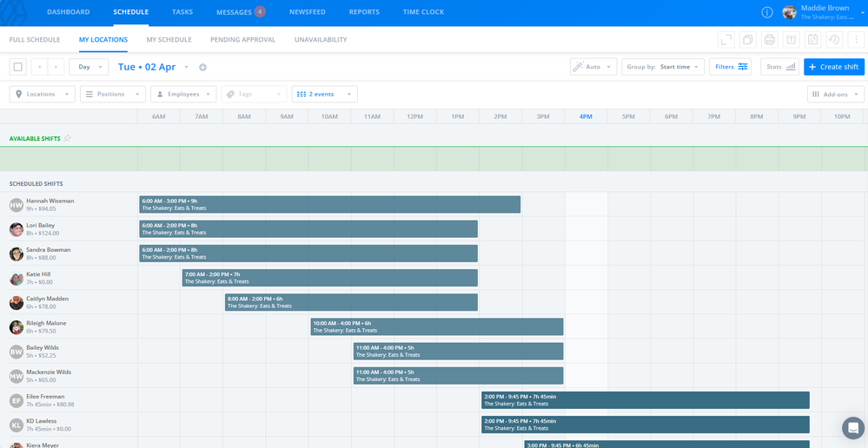
Task: Switch to Full Schedule tab
Action: [35, 40]
